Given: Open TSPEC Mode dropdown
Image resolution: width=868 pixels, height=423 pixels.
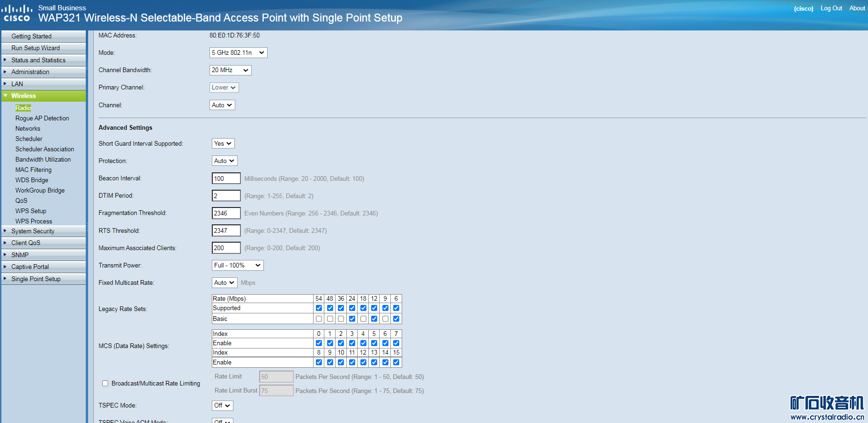Looking at the screenshot, I should point(222,405).
